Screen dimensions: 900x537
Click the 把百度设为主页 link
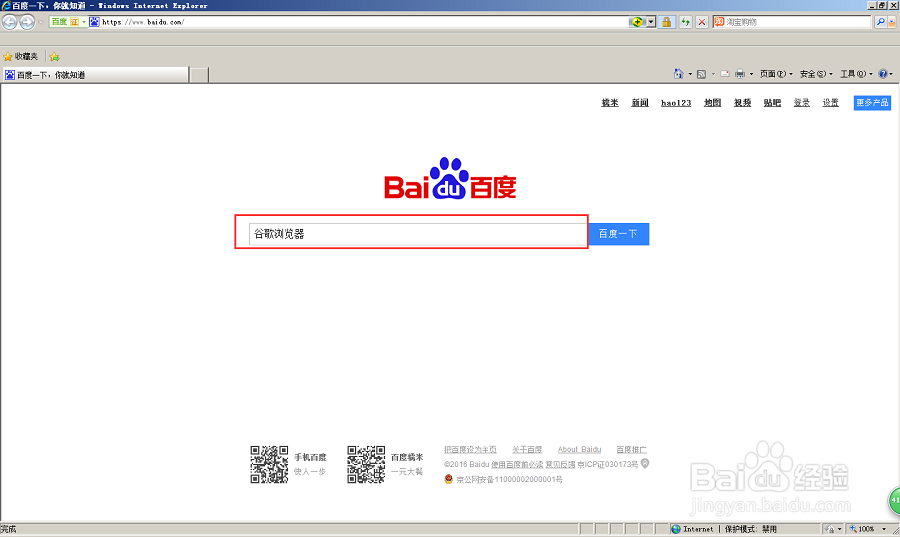pos(470,449)
